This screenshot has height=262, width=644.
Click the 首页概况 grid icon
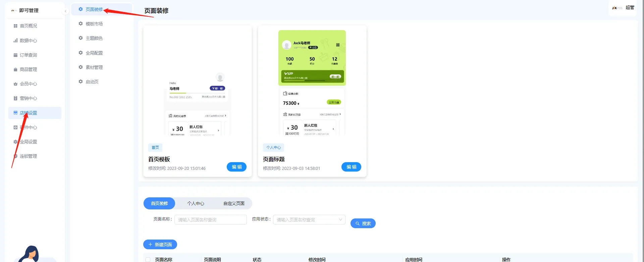pyautogui.click(x=15, y=26)
